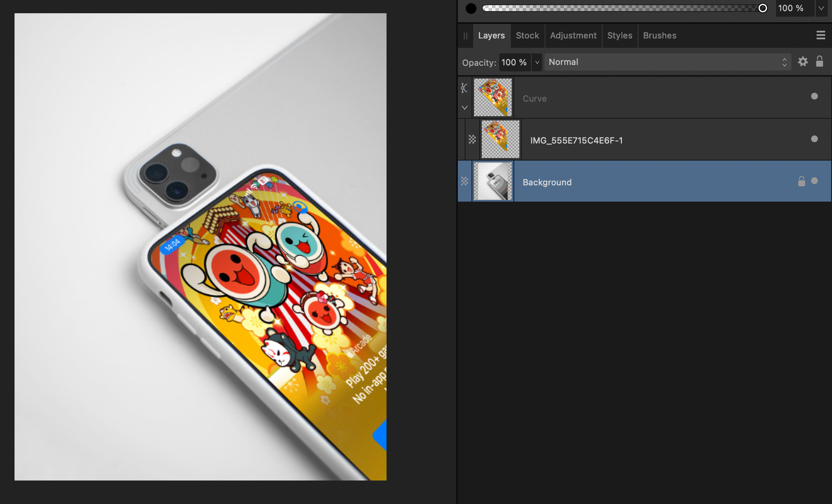
Task: Open the Styles tab
Action: (x=620, y=35)
